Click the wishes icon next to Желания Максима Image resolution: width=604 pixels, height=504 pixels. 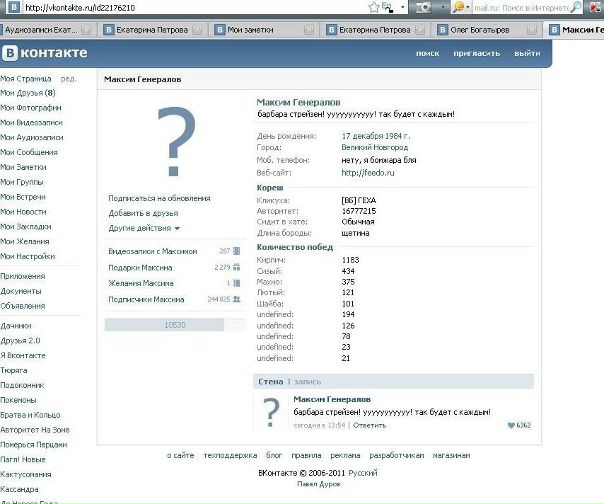(x=237, y=283)
